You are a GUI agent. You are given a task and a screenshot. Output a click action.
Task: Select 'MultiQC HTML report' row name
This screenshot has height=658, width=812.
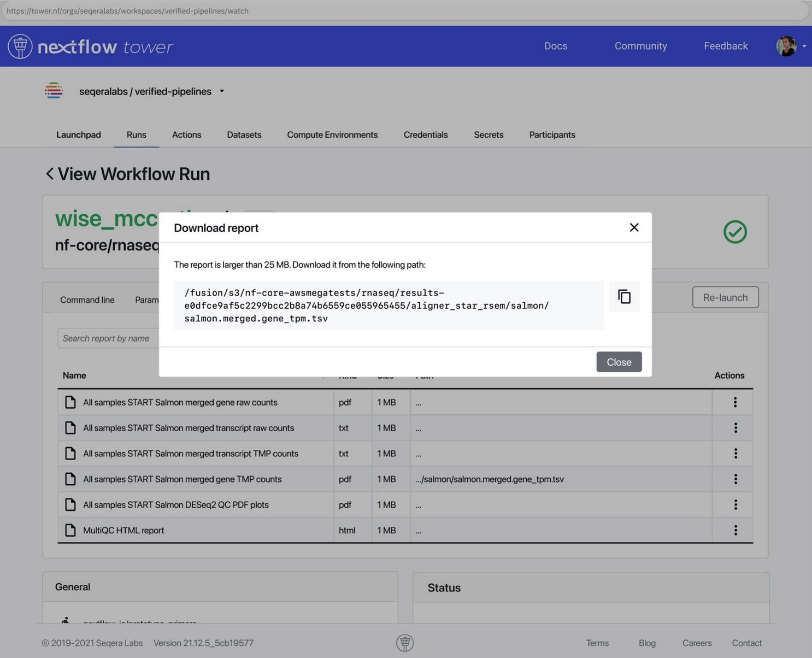(123, 531)
